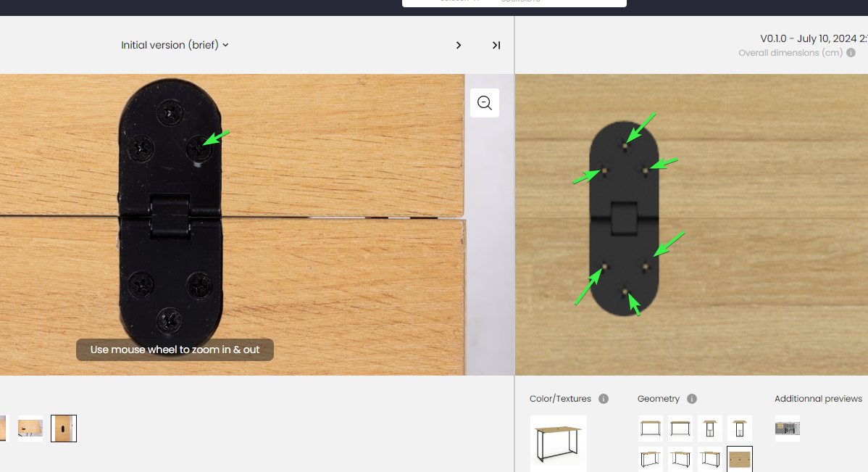The width and height of the screenshot is (868, 472).
Task: Click the zoom-out magnifier icon on the photo
Action: click(485, 103)
